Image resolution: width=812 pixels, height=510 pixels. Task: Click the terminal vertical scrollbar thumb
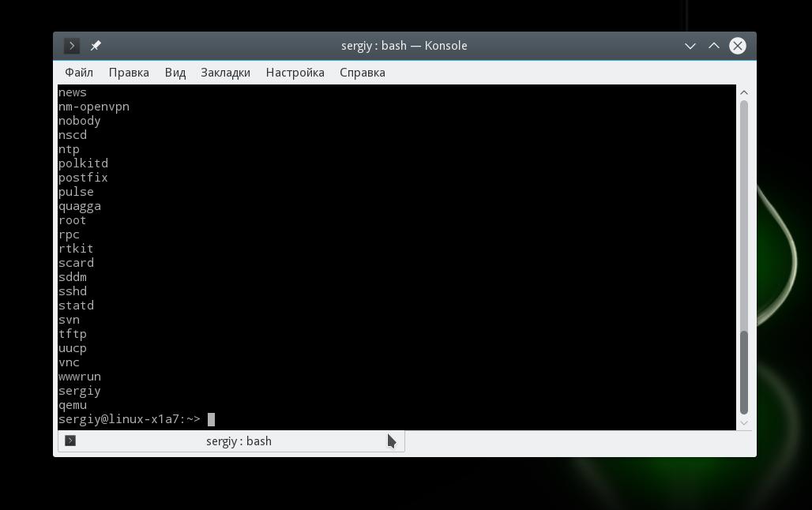point(744,373)
